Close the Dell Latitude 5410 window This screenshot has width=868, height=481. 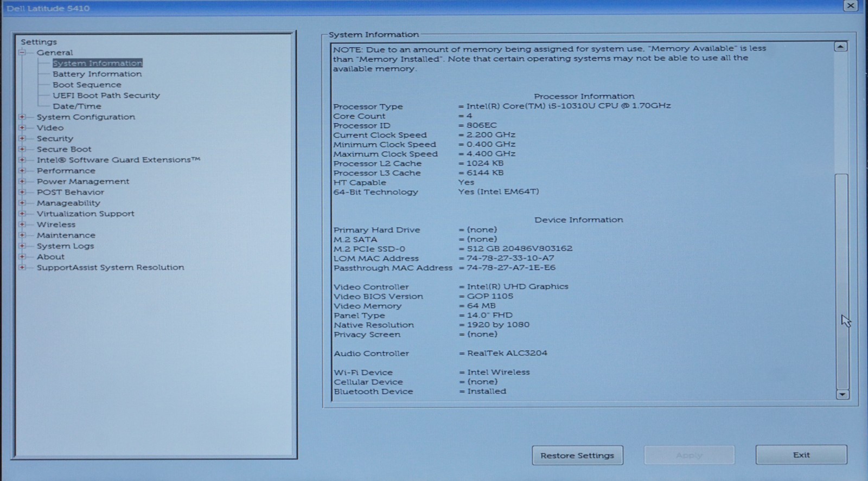851,5
